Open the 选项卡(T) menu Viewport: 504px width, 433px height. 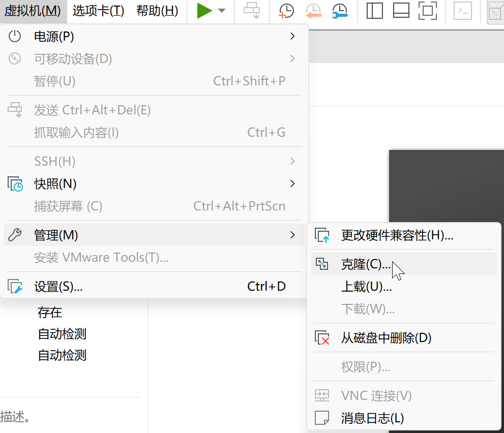(98, 11)
